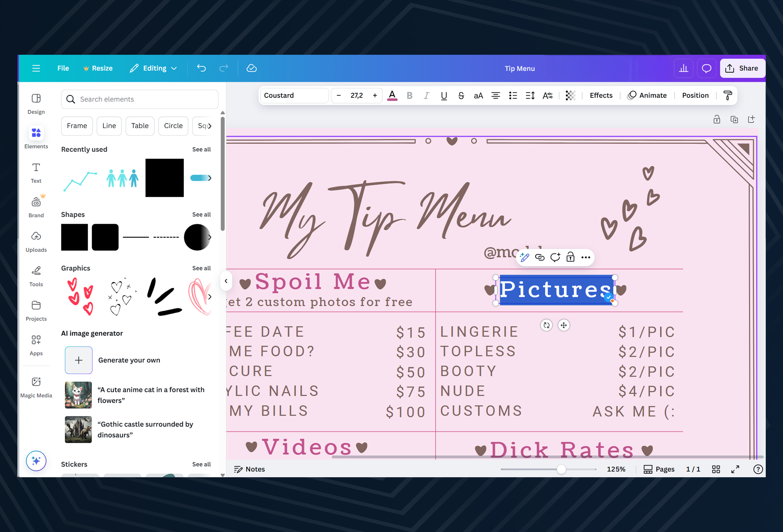
Task: Toggle underline formatting
Action: pyautogui.click(x=444, y=96)
